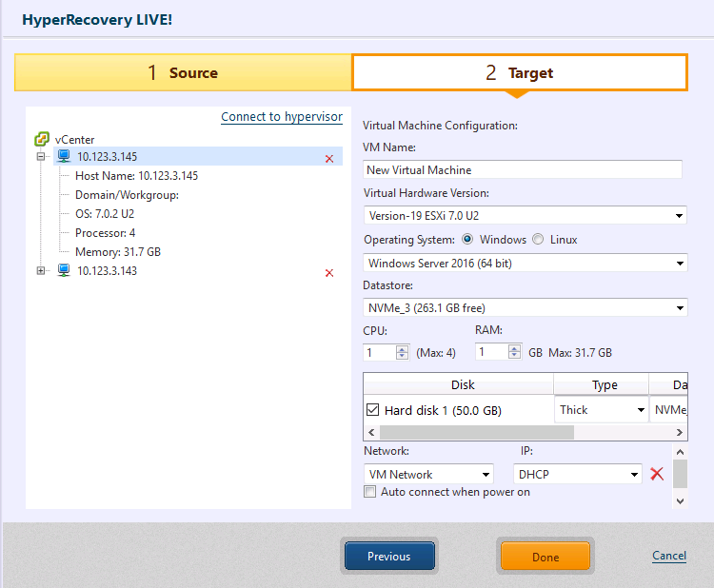
Task: Decrease RAM value with down arrow
Action: [514, 357]
